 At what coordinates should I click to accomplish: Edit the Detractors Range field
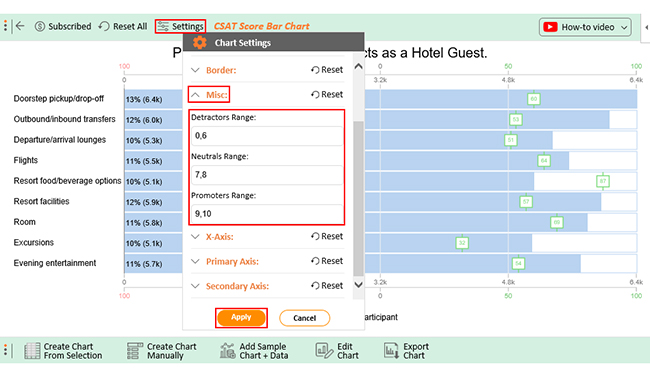267,136
